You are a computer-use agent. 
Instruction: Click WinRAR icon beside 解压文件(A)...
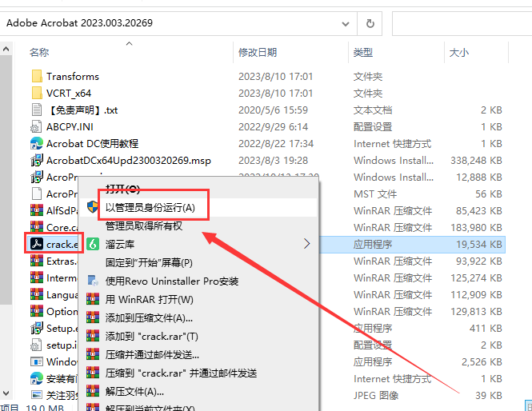(93, 391)
